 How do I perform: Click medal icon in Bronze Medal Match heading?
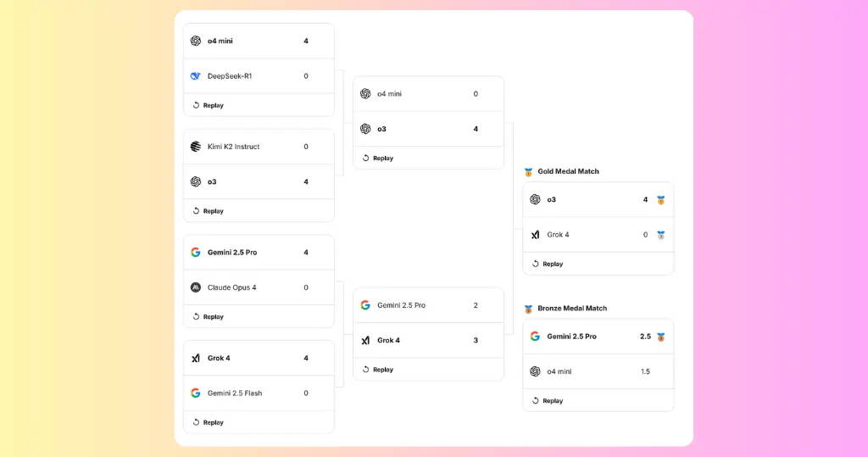pyautogui.click(x=528, y=309)
